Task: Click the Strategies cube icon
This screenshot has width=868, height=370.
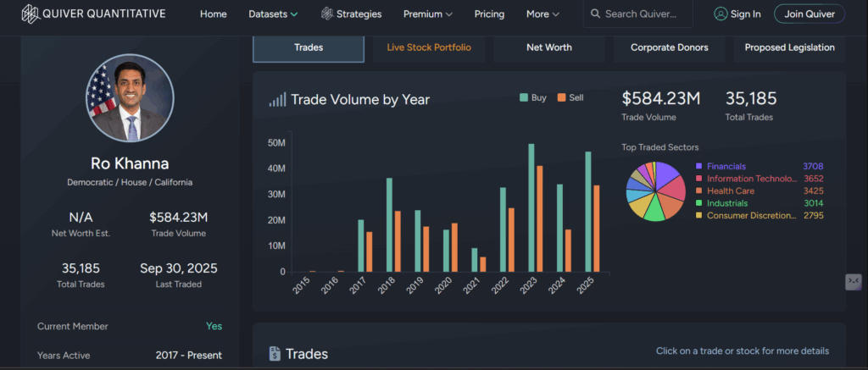Action: pos(326,14)
